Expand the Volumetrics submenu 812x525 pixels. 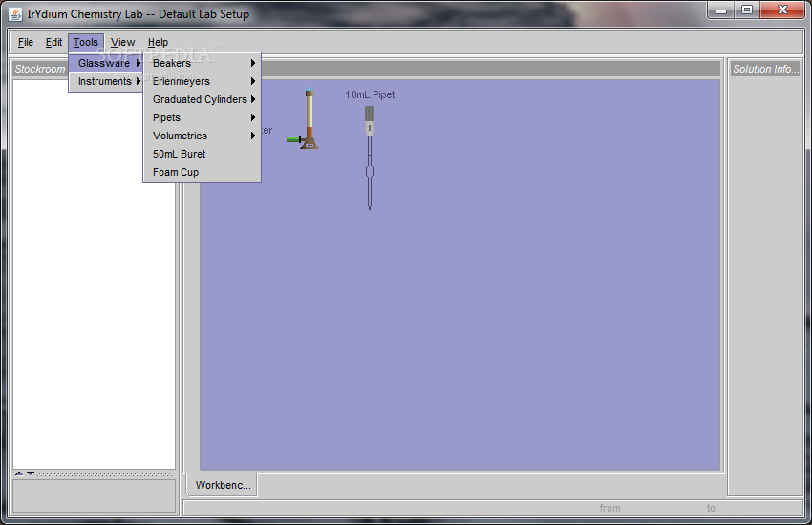[202, 136]
